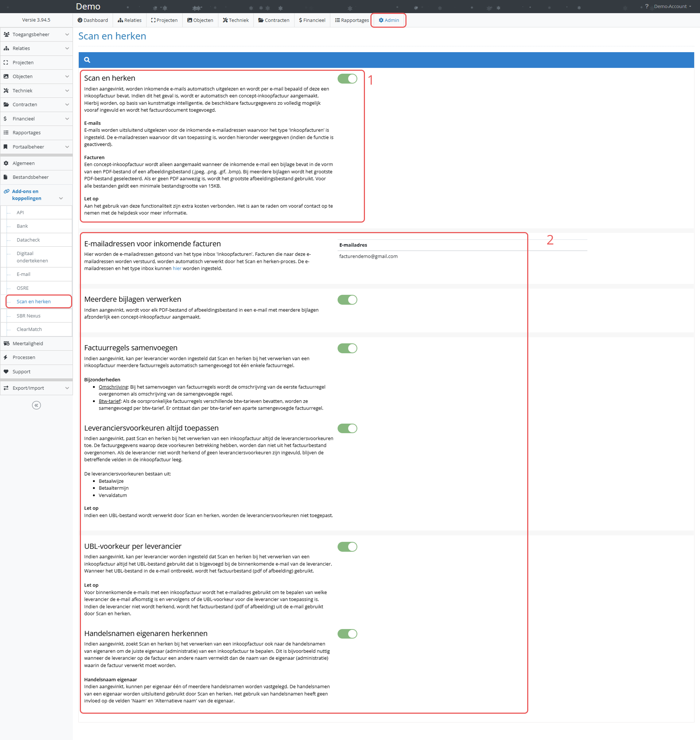Viewport: 700px width, 740px height.
Task: Switch to the Dashboard top tab
Action: click(93, 20)
